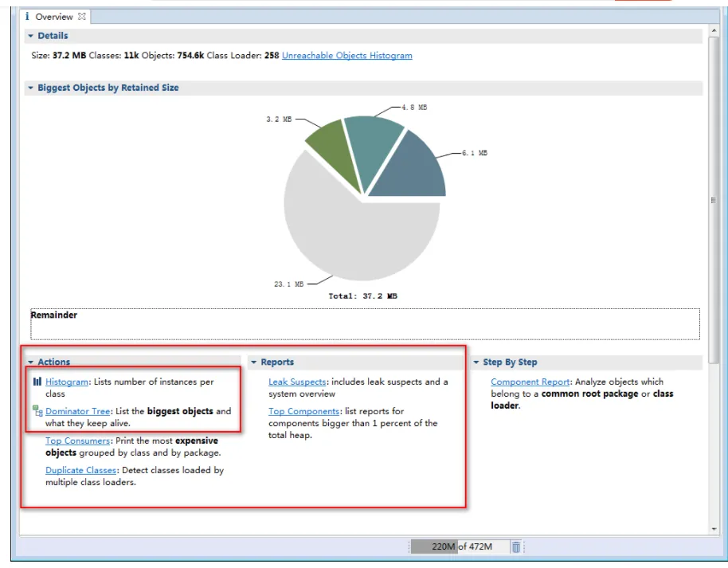Click the 'Classes: 11k' value
The image size is (728, 568).
(114, 55)
